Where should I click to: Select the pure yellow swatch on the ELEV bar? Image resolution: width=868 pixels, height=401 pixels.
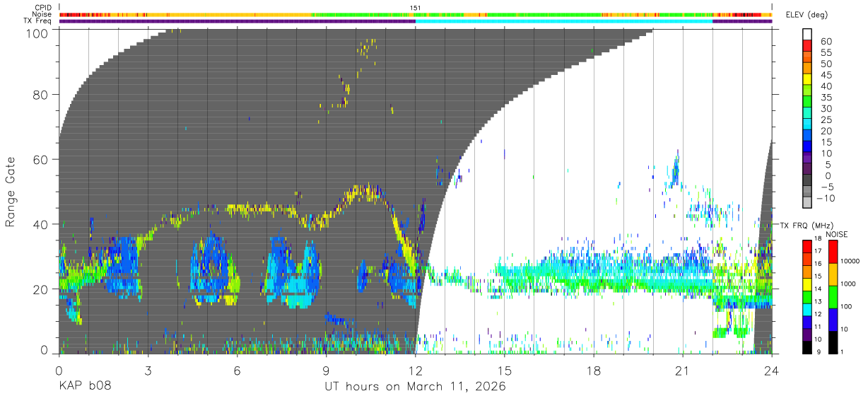[807, 79]
